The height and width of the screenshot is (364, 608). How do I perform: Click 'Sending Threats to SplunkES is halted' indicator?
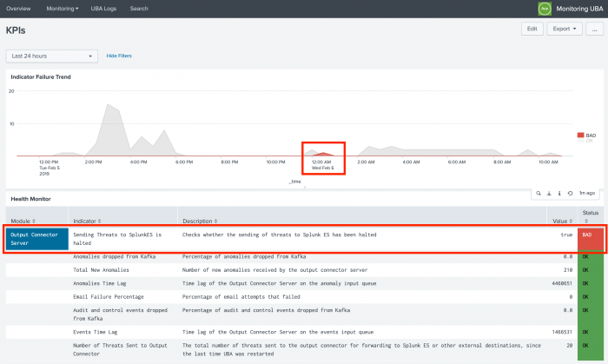(x=117, y=239)
